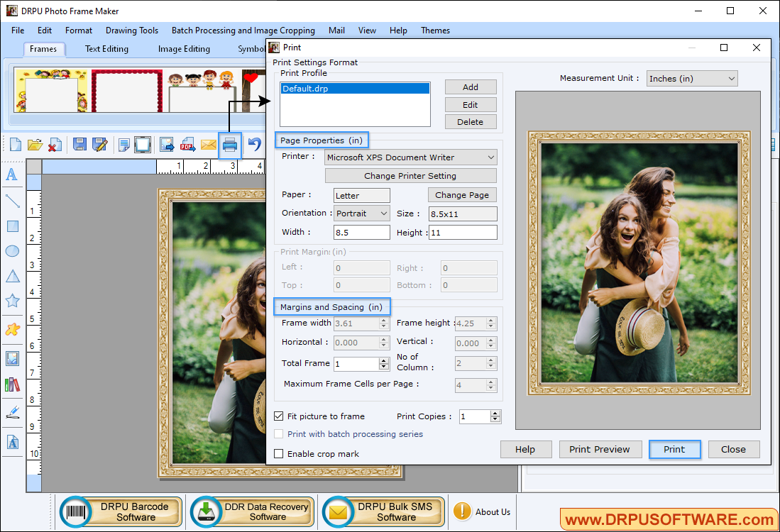
Task: Pick the Rectangle shape tool
Action: pos(11,226)
